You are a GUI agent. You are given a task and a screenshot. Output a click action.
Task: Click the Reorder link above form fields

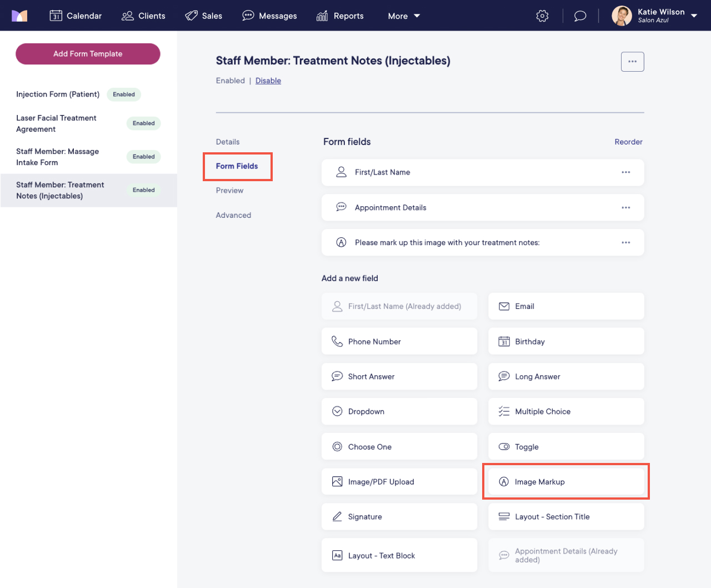[x=628, y=142]
